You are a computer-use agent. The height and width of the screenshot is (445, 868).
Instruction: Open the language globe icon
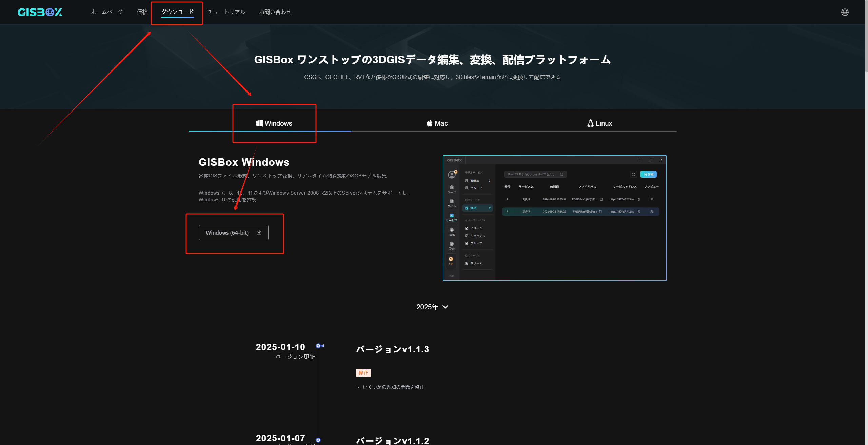tap(845, 12)
